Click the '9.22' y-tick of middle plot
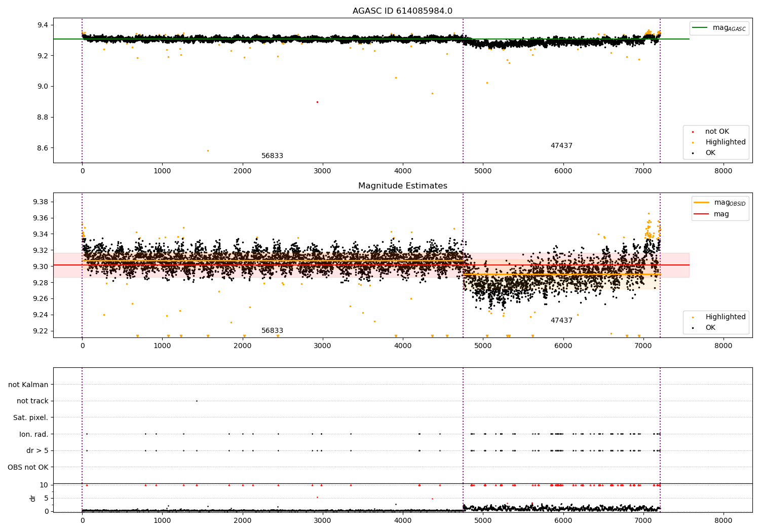 [x=41, y=331]
